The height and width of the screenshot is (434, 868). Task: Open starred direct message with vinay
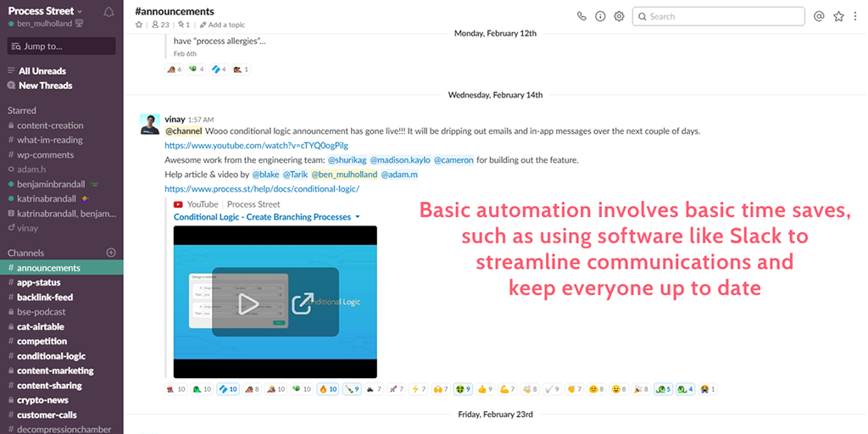27,227
